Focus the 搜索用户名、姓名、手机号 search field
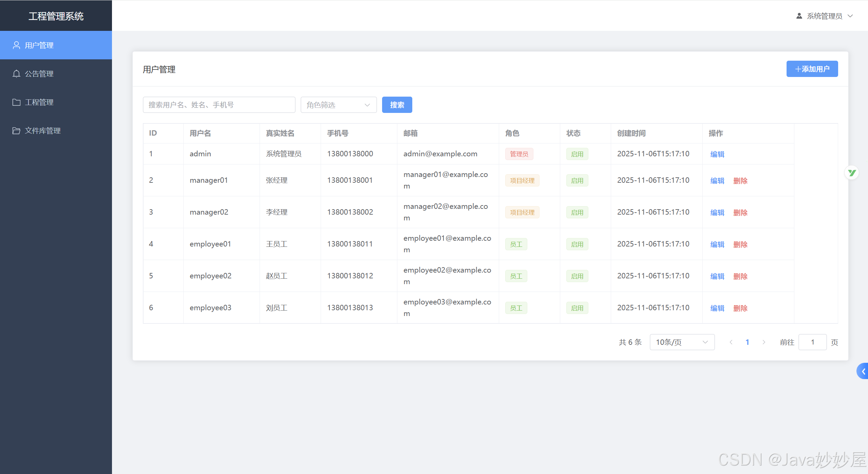The width and height of the screenshot is (868, 474). click(x=219, y=105)
